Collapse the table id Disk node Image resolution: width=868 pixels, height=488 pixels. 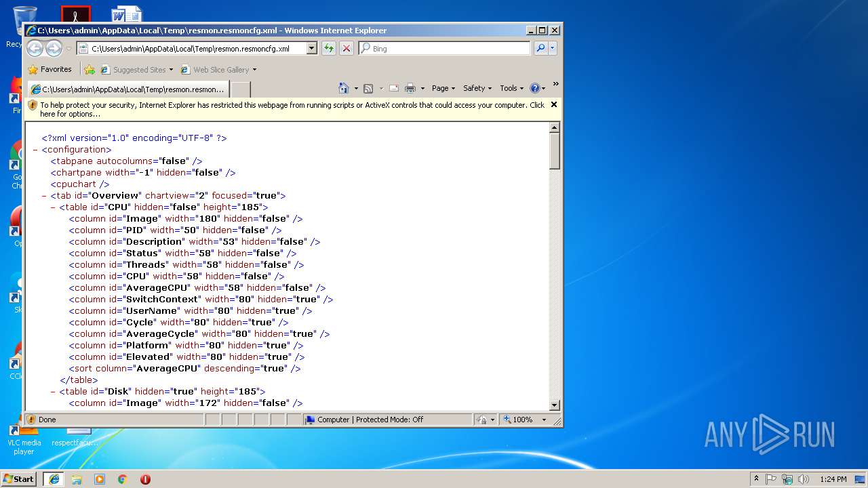click(53, 392)
